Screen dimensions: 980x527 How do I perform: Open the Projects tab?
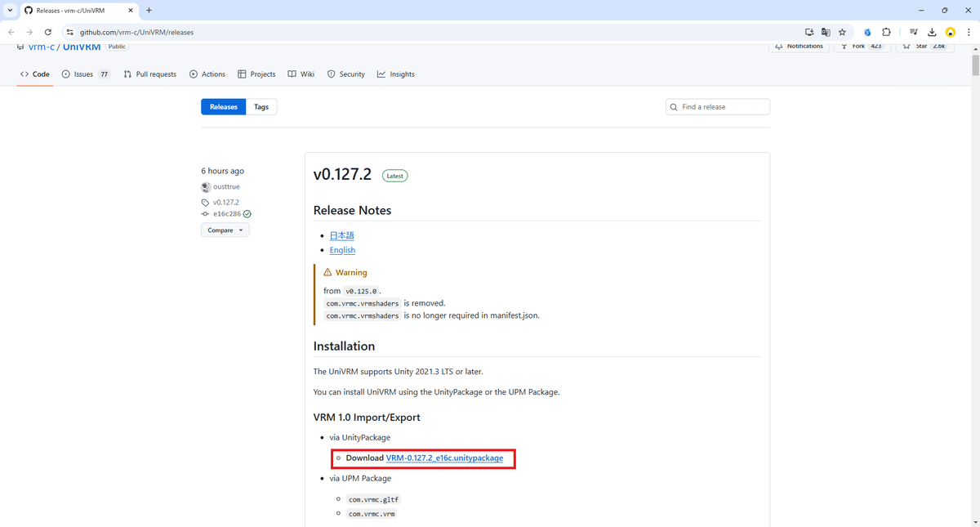(256, 74)
